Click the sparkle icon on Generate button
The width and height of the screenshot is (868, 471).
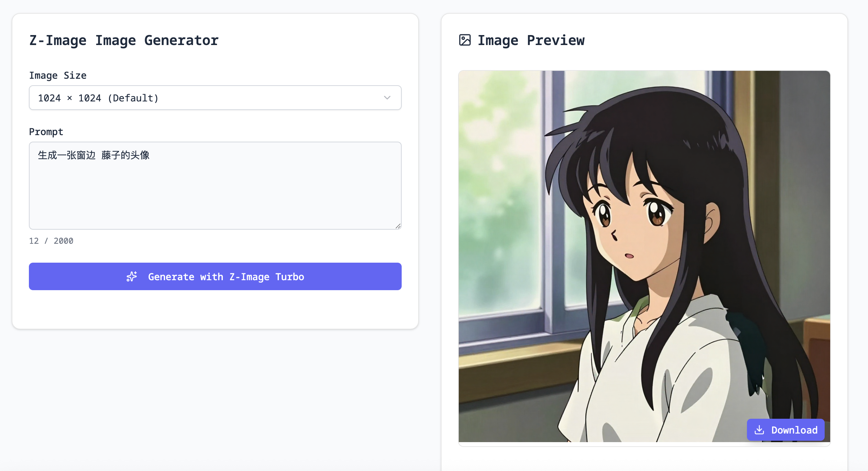point(132,277)
